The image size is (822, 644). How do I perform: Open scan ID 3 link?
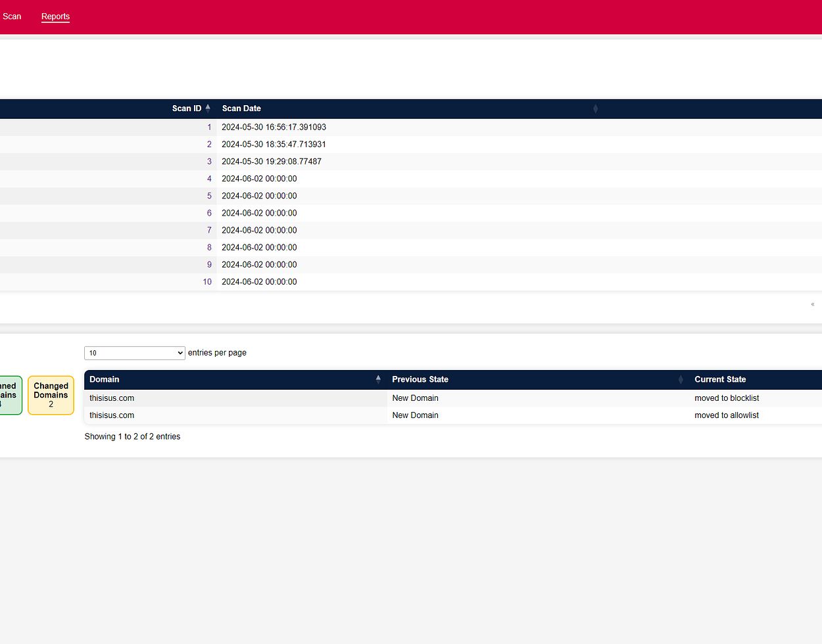coord(209,162)
